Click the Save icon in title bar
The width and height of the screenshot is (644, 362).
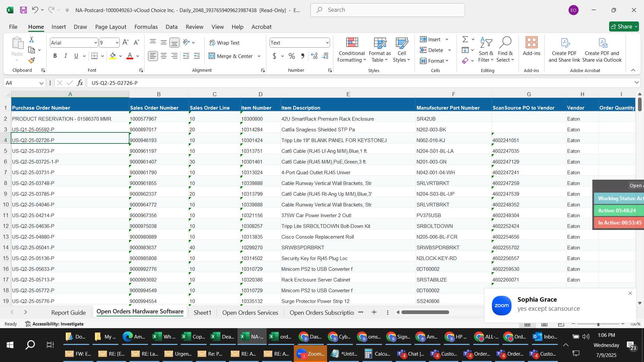[23, 10]
